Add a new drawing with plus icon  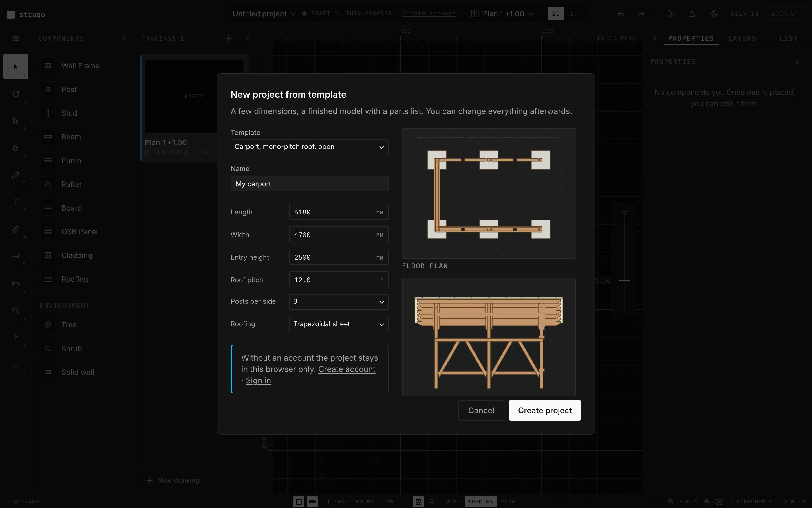(228, 38)
